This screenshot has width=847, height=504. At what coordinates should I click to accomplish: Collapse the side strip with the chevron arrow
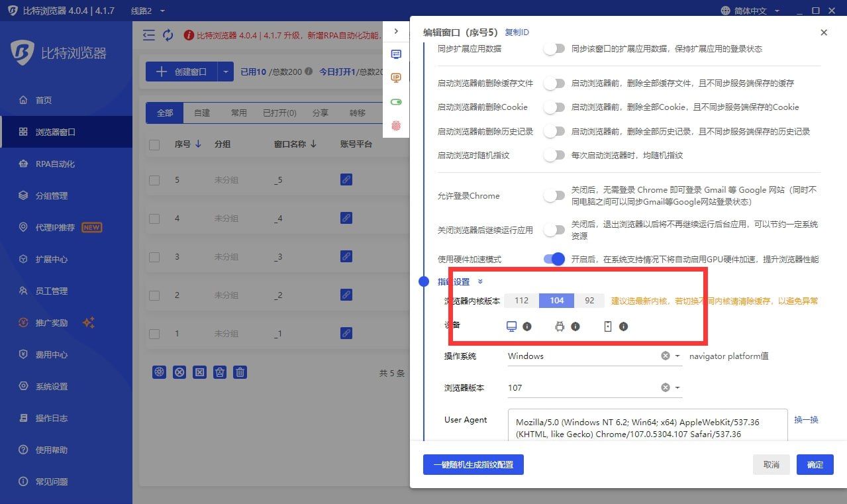point(396,31)
